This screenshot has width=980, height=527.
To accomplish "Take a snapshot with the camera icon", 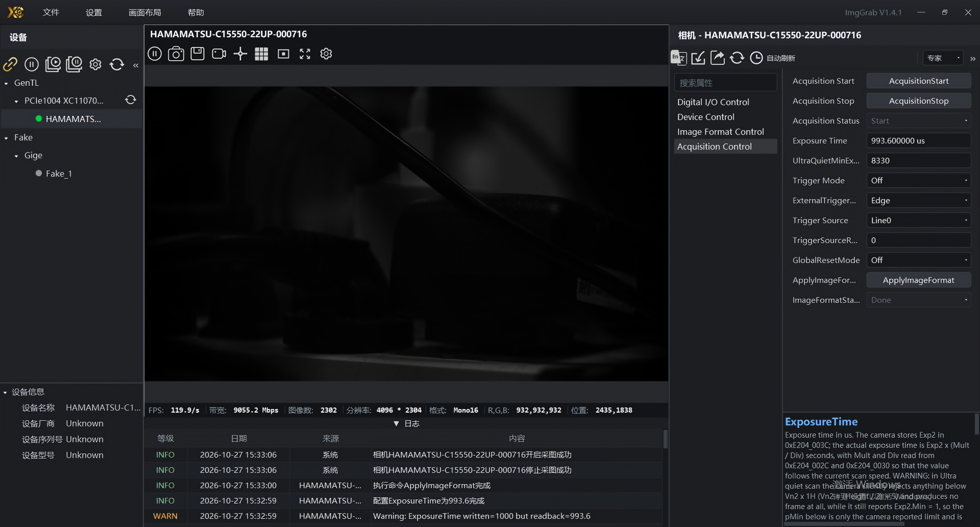I will click(x=176, y=54).
